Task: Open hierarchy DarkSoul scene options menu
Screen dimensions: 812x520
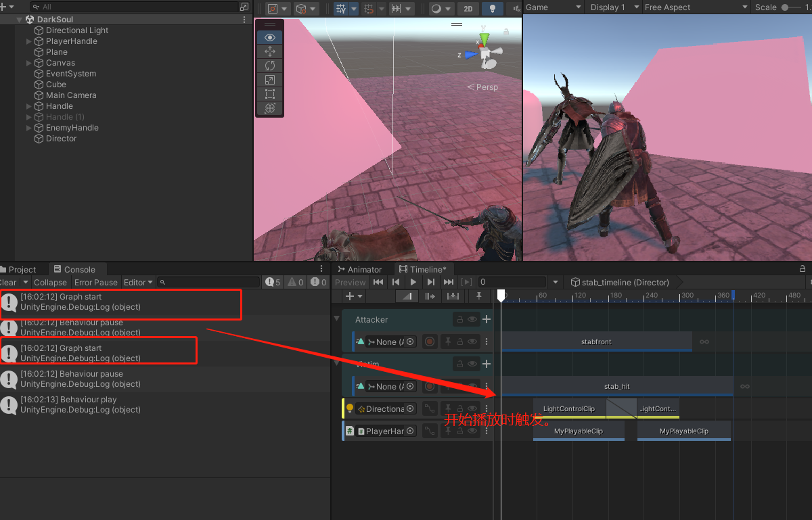Action: (x=244, y=20)
